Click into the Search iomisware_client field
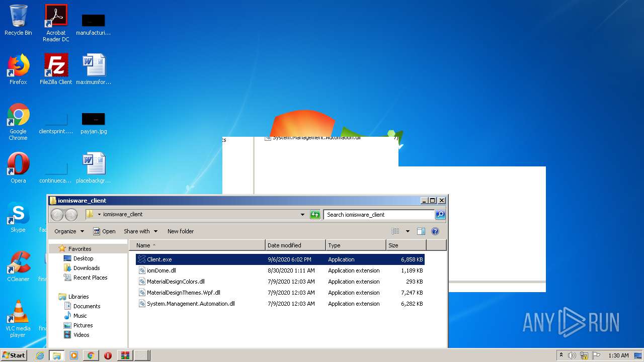Screen dimensions: 644x362 (379, 215)
